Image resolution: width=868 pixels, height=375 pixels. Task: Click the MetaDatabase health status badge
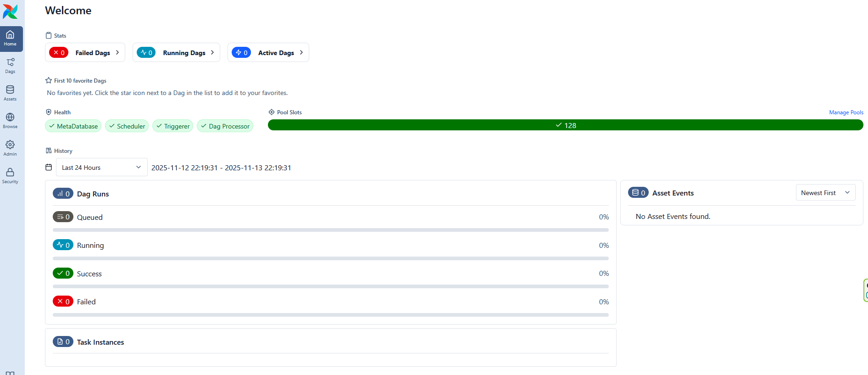coord(73,126)
